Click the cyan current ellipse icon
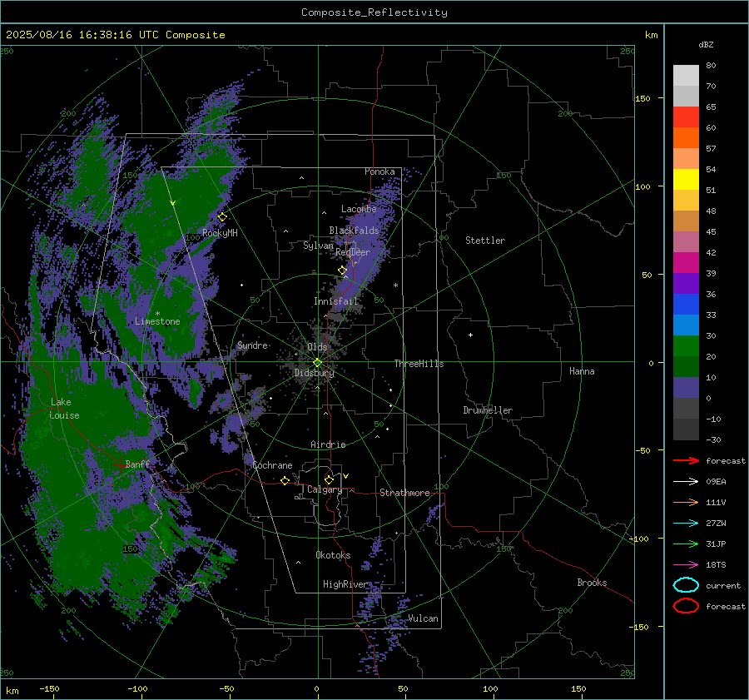Screen dimensions: 749x700 click(686, 585)
